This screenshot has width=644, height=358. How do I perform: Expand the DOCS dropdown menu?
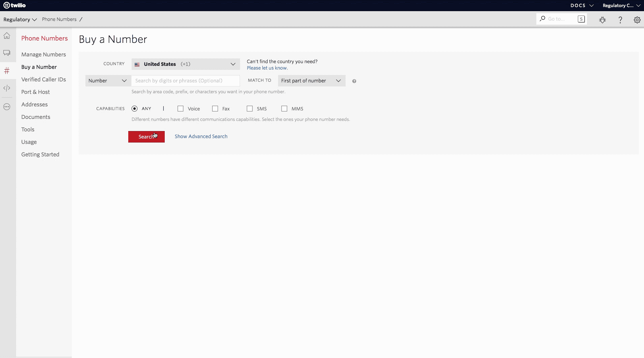click(x=582, y=5)
